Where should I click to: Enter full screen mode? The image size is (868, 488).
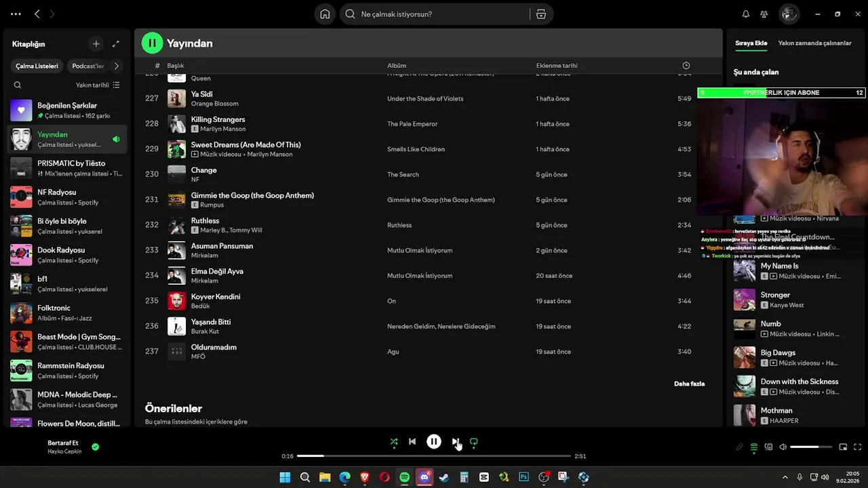pyautogui.click(x=858, y=447)
